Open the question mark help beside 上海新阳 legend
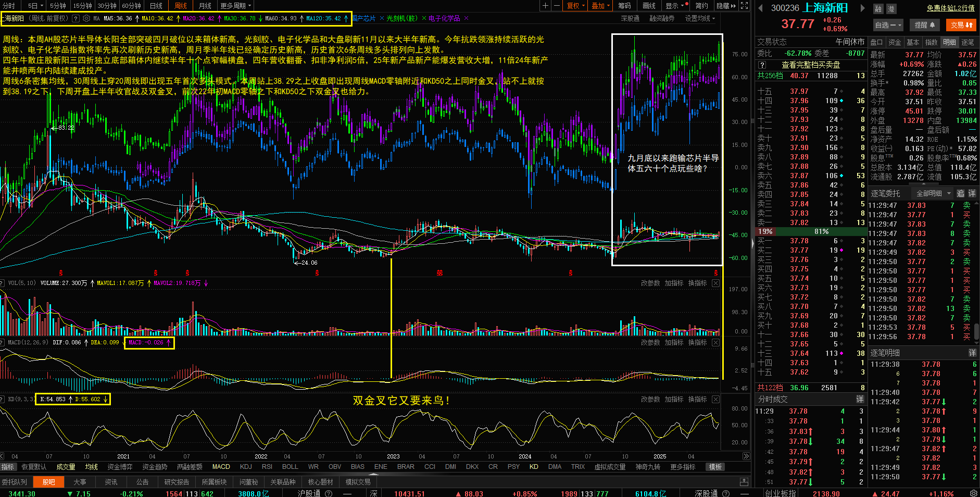The image size is (980, 497). coord(76,18)
